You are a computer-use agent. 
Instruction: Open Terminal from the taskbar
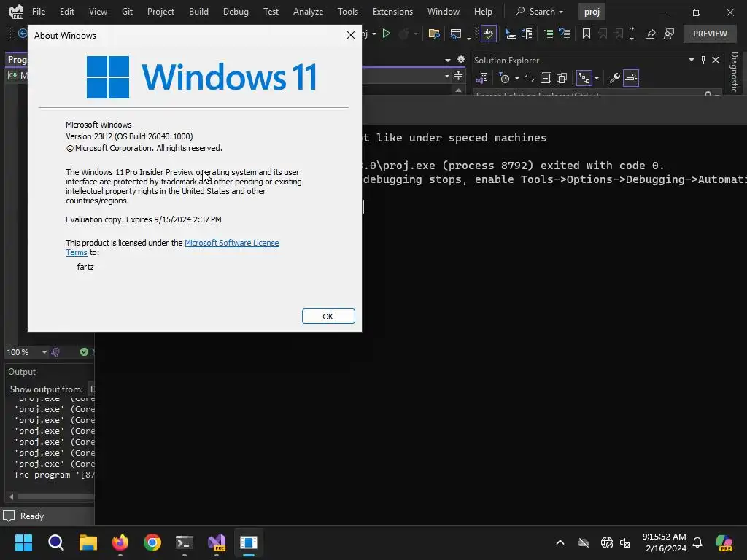pos(185,542)
